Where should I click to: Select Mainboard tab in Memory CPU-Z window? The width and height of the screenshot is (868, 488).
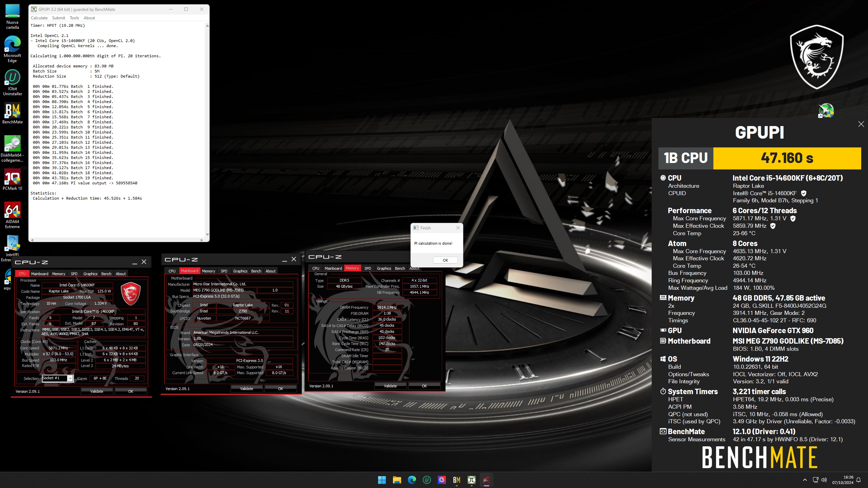333,268
